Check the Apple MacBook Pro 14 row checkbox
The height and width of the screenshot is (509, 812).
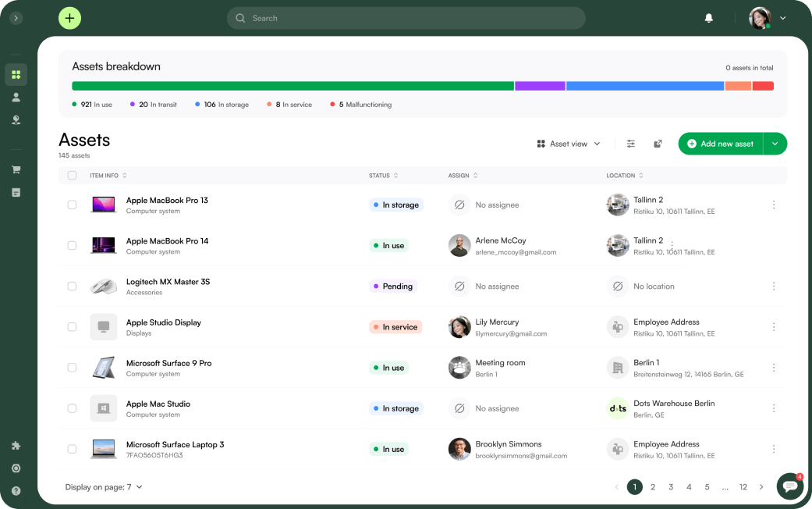(72, 245)
